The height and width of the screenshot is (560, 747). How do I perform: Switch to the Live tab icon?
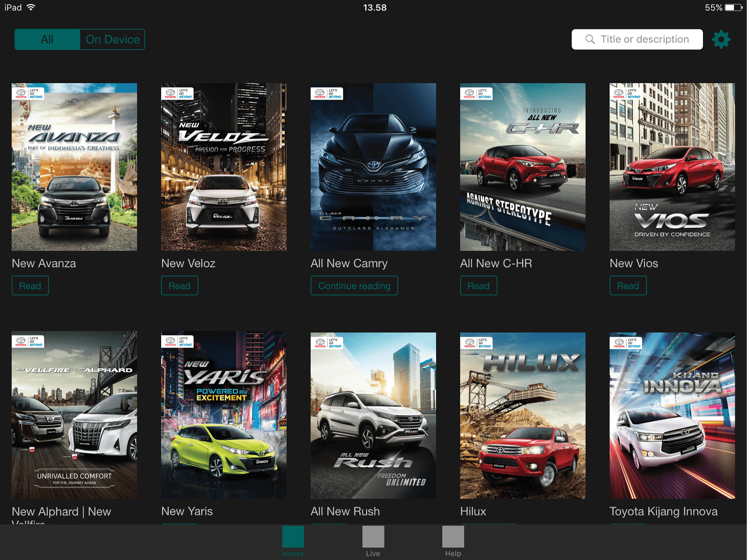point(373,536)
